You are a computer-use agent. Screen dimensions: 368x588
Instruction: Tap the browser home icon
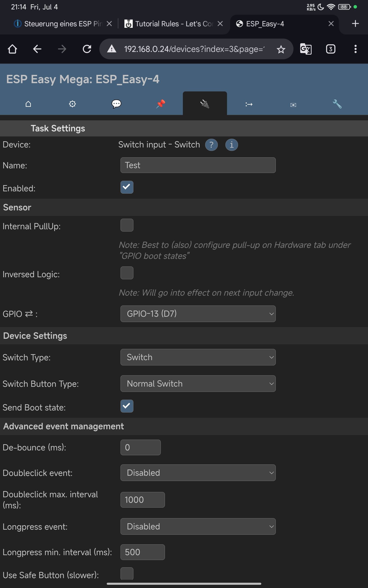12,49
